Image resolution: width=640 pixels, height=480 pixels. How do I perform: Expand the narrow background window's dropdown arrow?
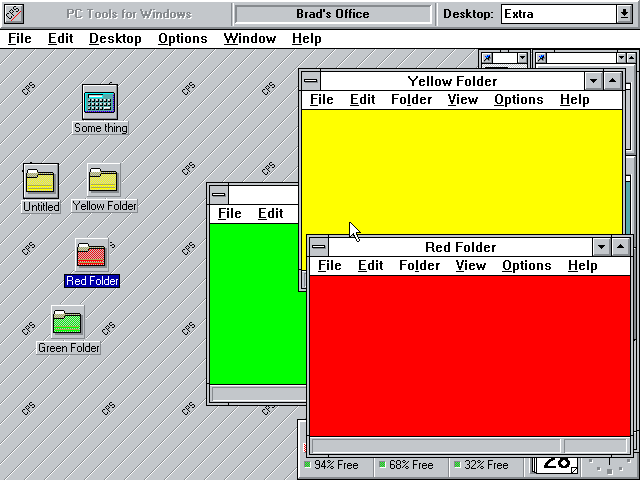coord(522,58)
